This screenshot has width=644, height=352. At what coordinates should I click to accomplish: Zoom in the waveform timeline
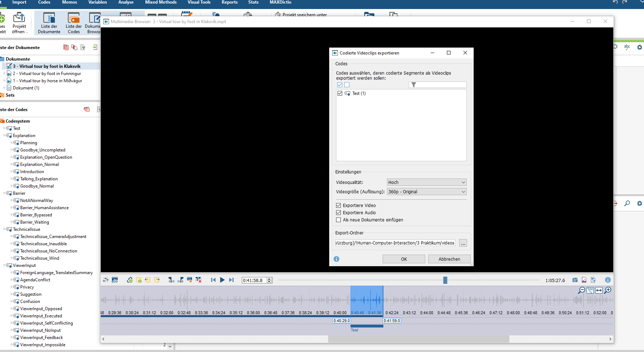(x=608, y=290)
